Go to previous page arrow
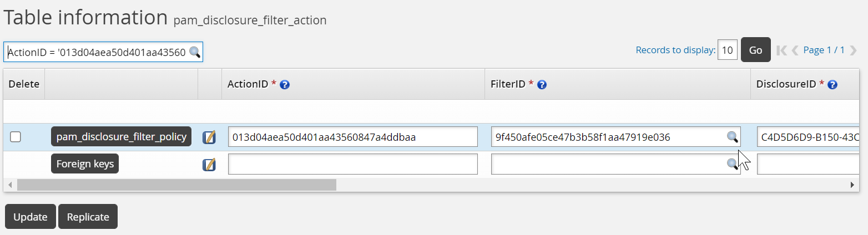 click(x=795, y=50)
